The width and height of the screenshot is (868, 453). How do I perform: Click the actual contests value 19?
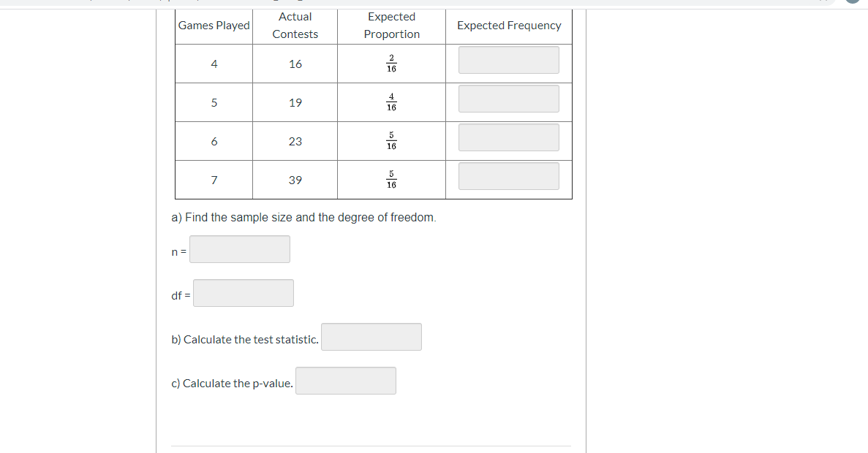point(295,102)
